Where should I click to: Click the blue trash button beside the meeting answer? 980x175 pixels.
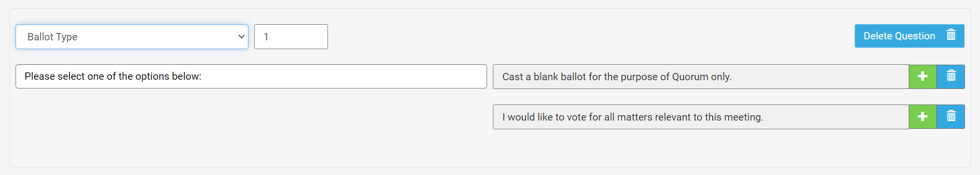pyautogui.click(x=950, y=117)
